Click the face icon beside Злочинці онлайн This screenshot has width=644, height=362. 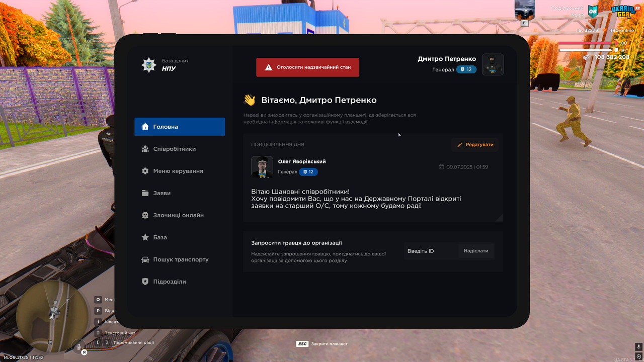(x=145, y=215)
